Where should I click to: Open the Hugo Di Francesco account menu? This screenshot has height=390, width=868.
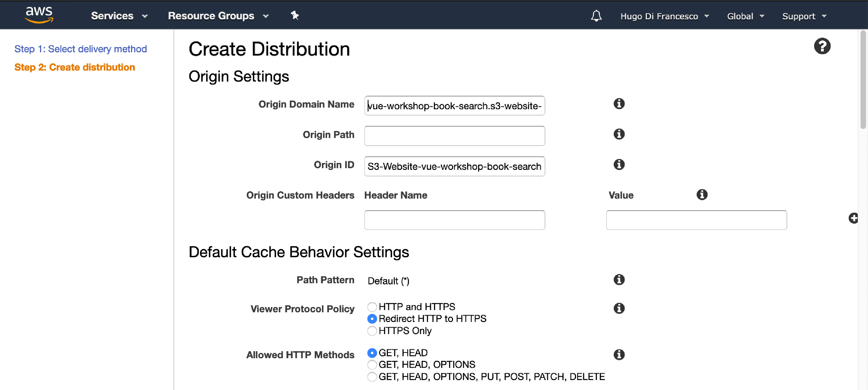[x=665, y=16]
